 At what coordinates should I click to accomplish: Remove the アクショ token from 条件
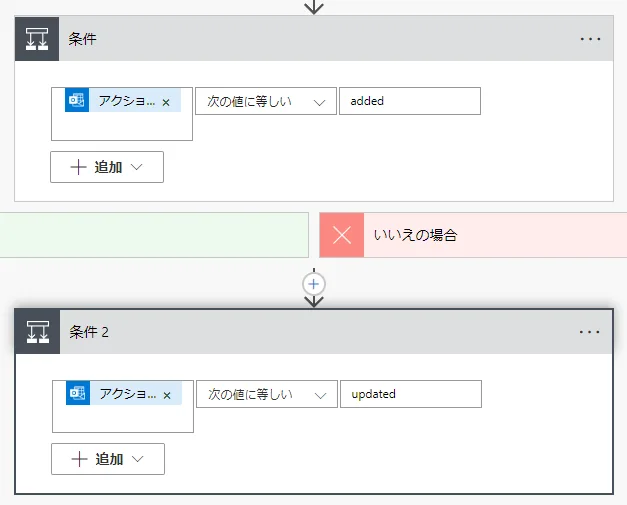tap(166, 102)
